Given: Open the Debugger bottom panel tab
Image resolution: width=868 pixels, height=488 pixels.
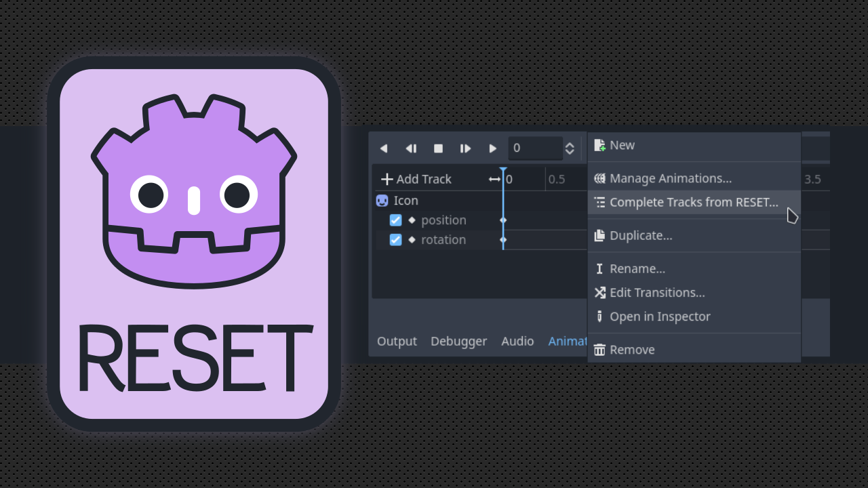Looking at the screenshot, I should (x=458, y=341).
